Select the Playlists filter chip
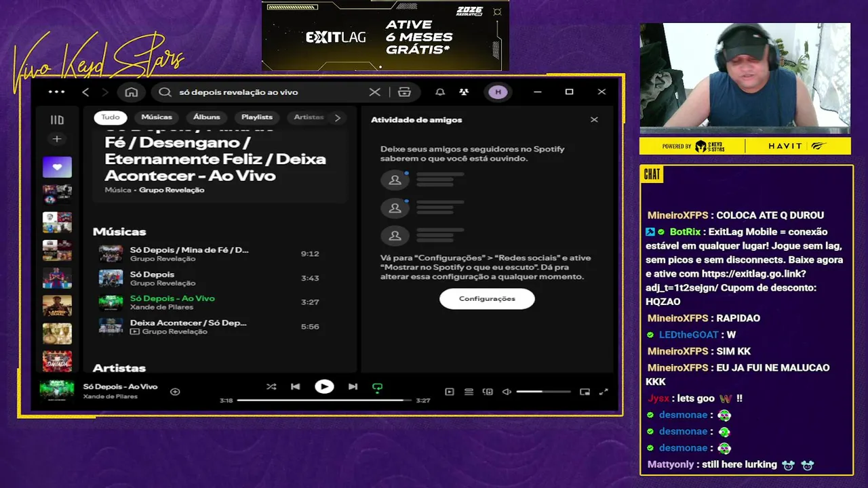Viewport: 868px width, 488px height. pyautogui.click(x=257, y=117)
